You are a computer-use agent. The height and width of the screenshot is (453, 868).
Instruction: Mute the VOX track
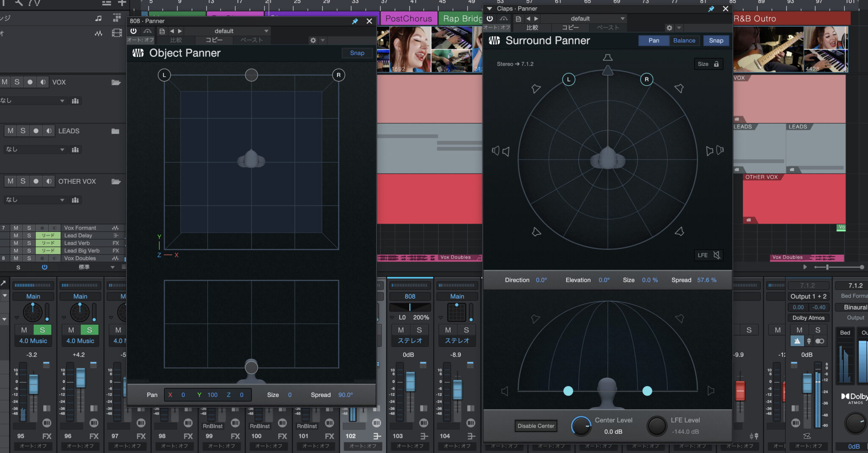tap(4, 82)
